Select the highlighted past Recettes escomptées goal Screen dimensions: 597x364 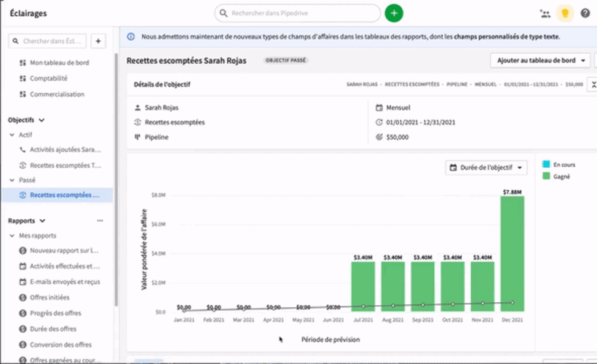(x=57, y=195)
